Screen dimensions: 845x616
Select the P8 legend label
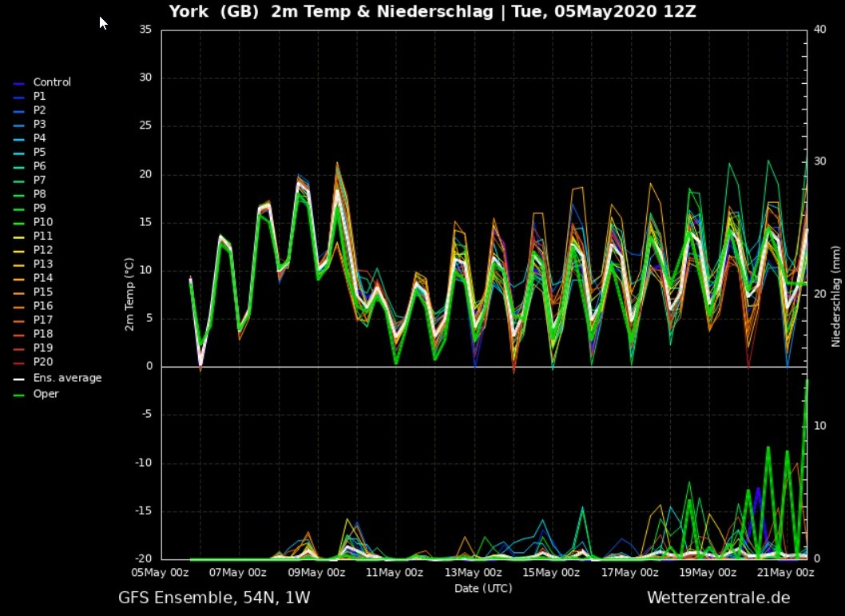point(39,194)
